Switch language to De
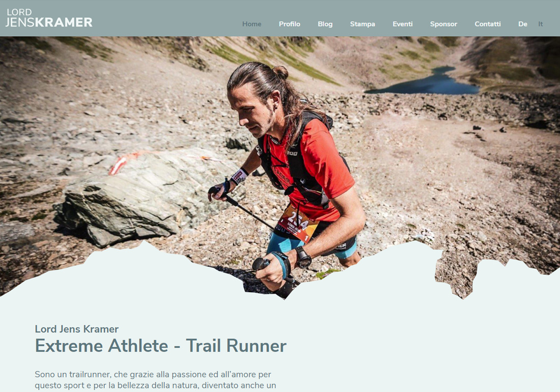This screenshot has height=392, width=560. (x=522, y=24)
